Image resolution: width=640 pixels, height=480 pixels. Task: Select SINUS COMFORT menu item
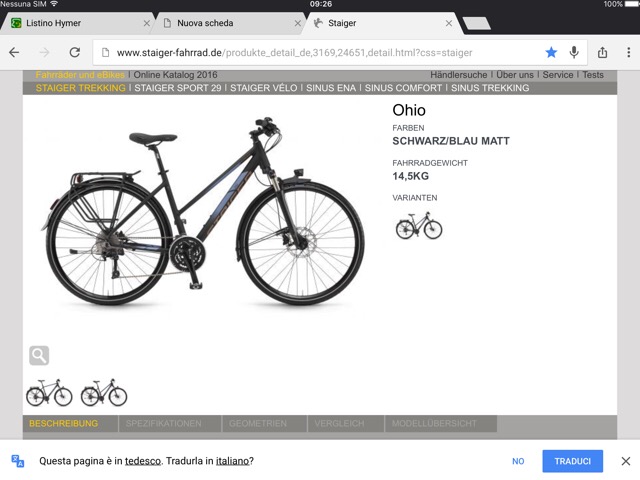pyautogui.click(x=403, y=88)
